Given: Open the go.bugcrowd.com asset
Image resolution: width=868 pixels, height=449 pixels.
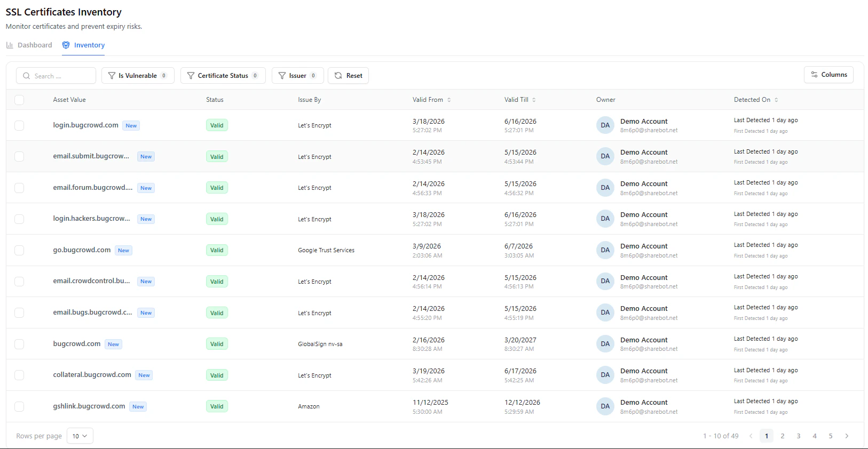Looking at the screenshot, I should click(x=82, y=250).
